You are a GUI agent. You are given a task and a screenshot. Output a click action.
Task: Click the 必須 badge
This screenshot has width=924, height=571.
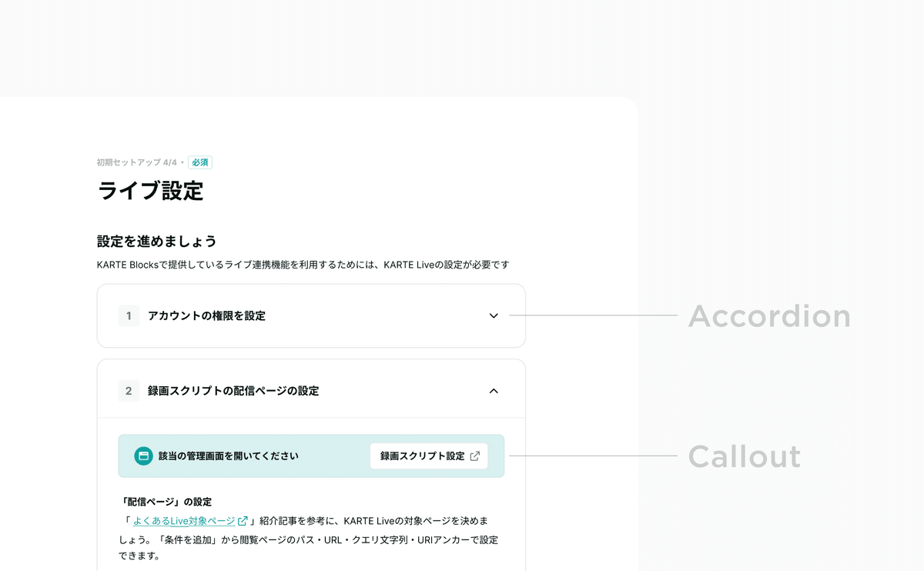point(200,162)
